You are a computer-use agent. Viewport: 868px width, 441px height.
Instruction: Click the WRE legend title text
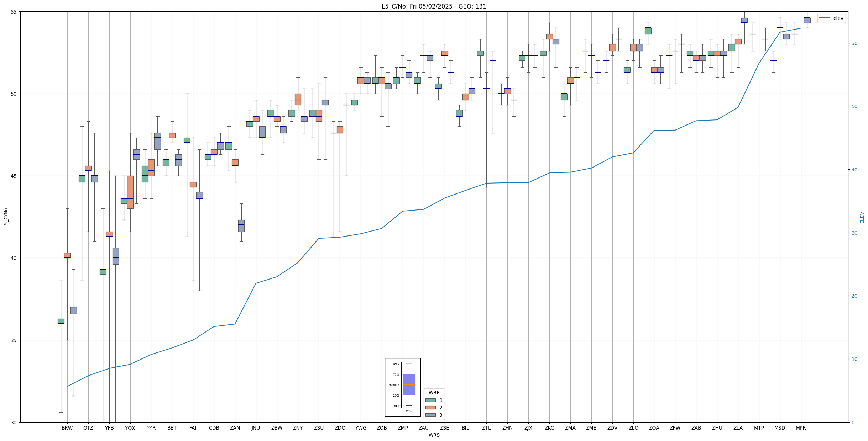point(434,393)
